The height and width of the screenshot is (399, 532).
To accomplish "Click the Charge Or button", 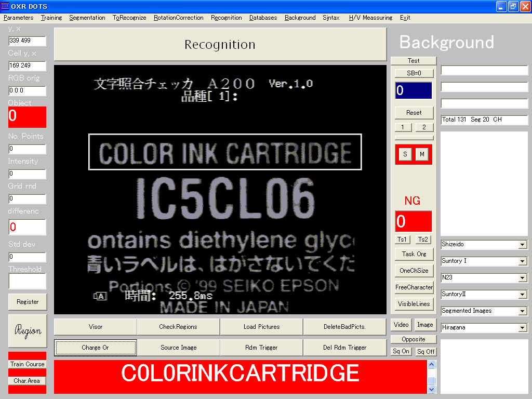I will coord(96,348).
